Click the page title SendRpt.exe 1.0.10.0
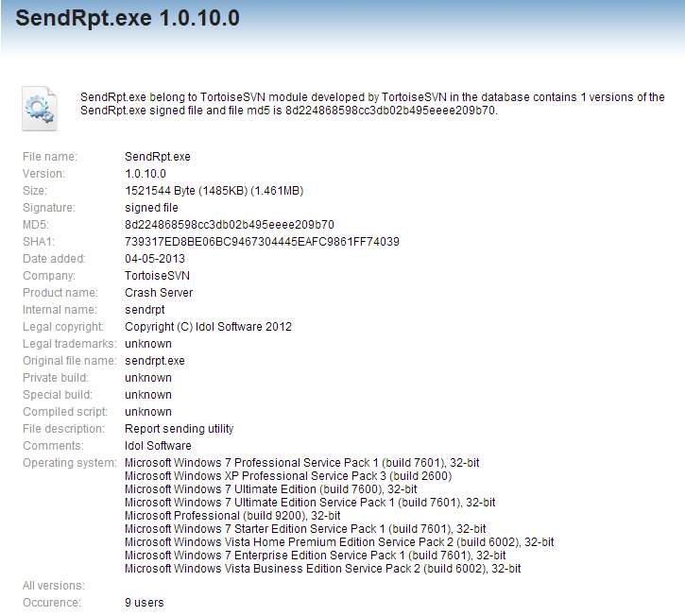This screenshot has height=616, width=685. click(128, 18)
